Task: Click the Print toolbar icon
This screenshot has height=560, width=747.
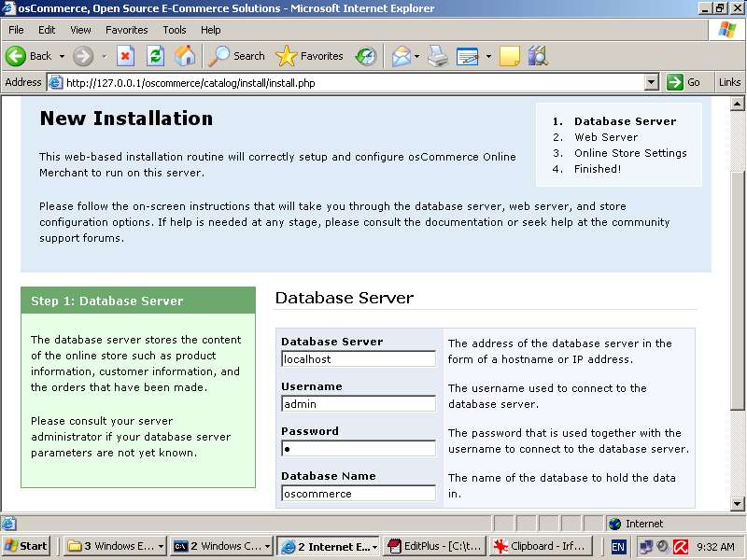Action: tap(438, 56)
